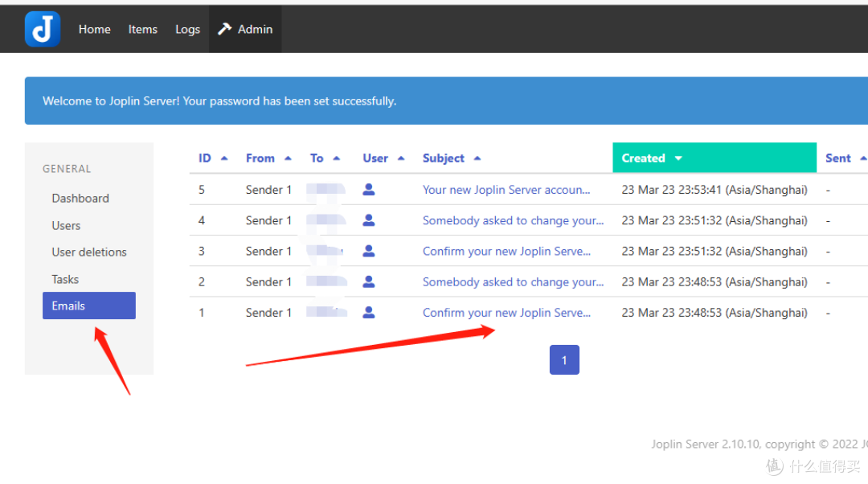
Task: Sort emails by ID column
Action: coord(212,158)
